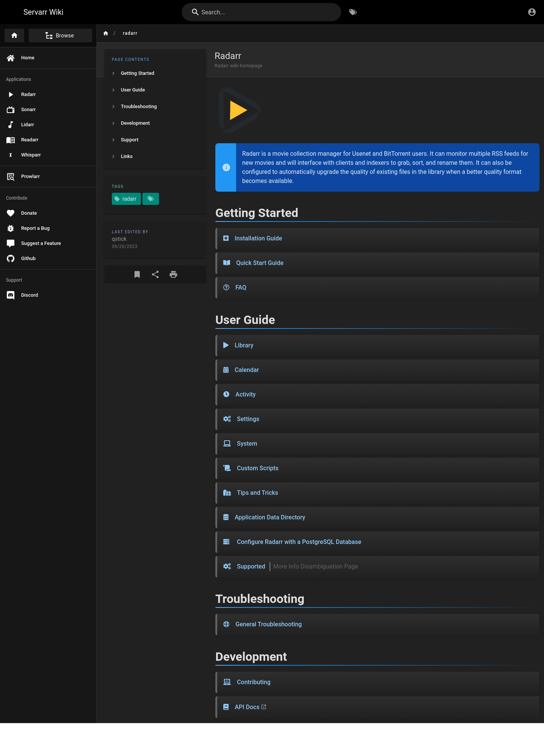Click the print page icon
This screenshot has width=544, height=756.
(x=173, y=274)
